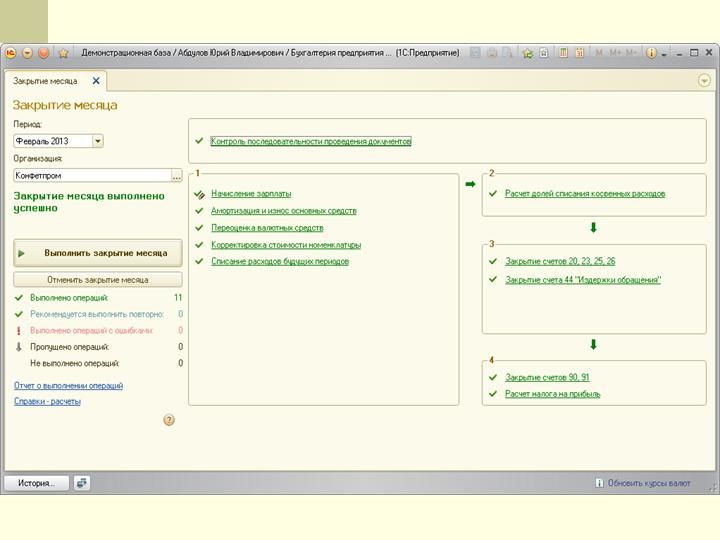Open the favorites star icon beside the title

click(x=63, y=53)
